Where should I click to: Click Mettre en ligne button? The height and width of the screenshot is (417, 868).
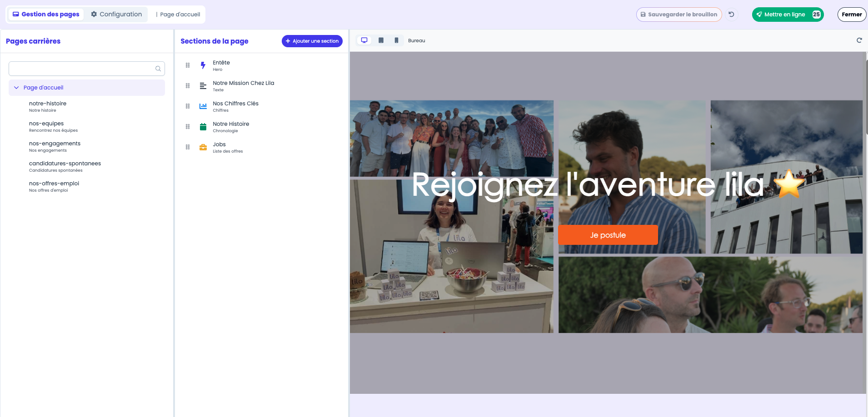click(788, 15)
